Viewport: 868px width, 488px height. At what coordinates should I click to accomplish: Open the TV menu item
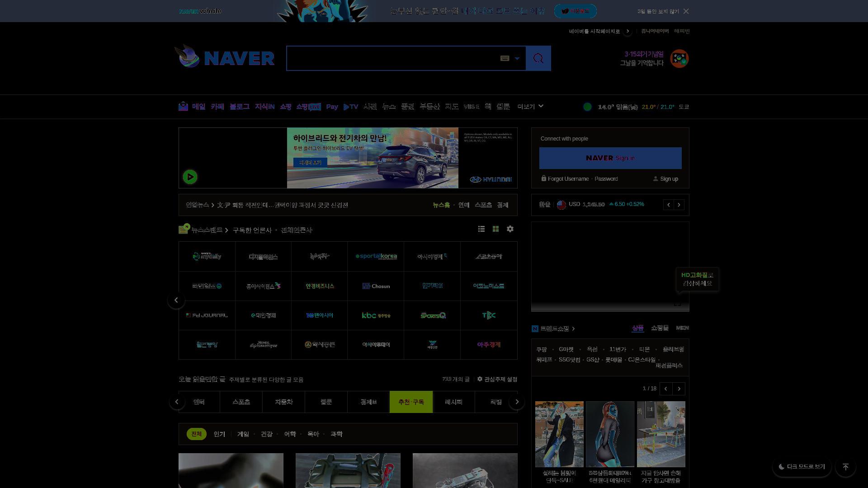click(351, 107)
